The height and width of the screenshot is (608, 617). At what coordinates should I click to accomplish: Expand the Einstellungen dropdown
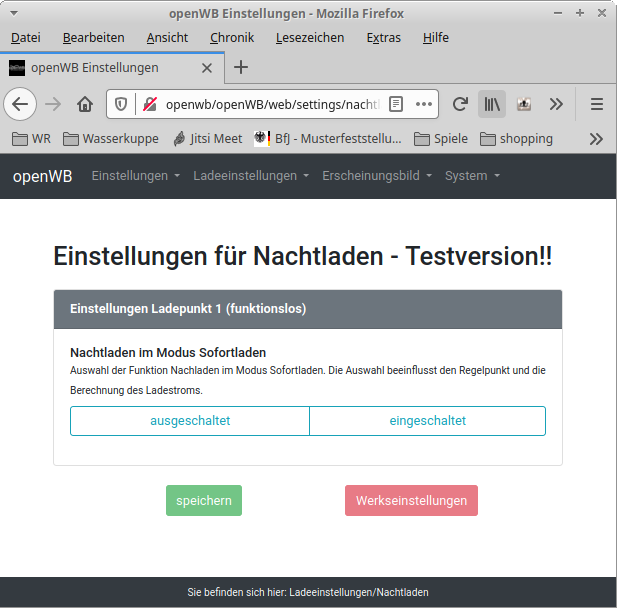[136, 176]
